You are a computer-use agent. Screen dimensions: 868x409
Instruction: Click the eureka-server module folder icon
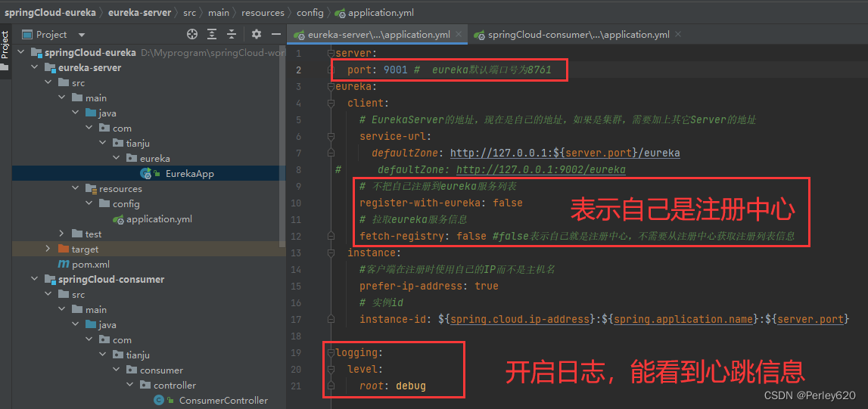[x=50, y=68]
